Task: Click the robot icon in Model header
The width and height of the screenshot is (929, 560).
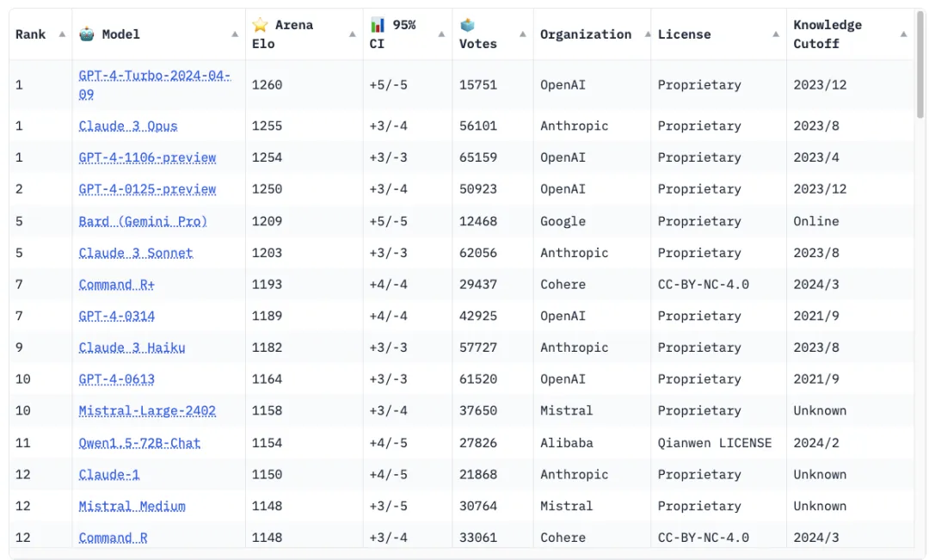Action: tap(87, 34)
